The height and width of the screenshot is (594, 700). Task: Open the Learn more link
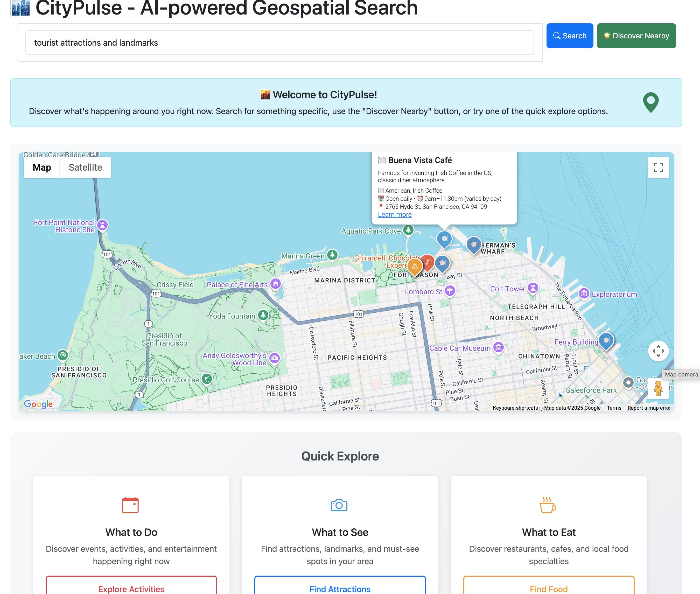tap(394, 214)
